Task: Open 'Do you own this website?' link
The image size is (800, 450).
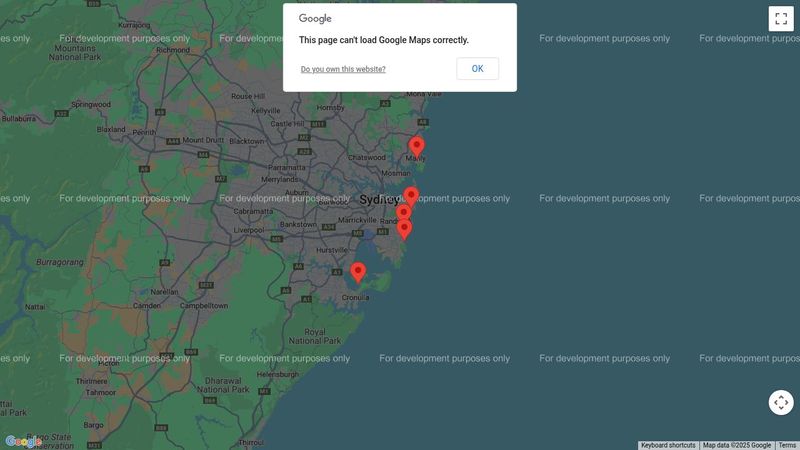Action: coord(343,69)
